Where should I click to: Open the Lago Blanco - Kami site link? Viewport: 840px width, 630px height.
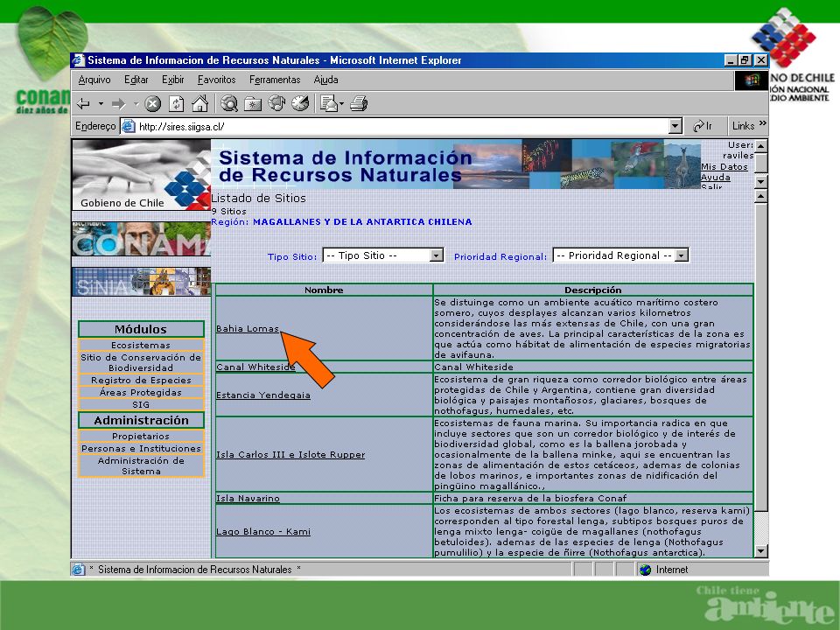click(263, 531)
